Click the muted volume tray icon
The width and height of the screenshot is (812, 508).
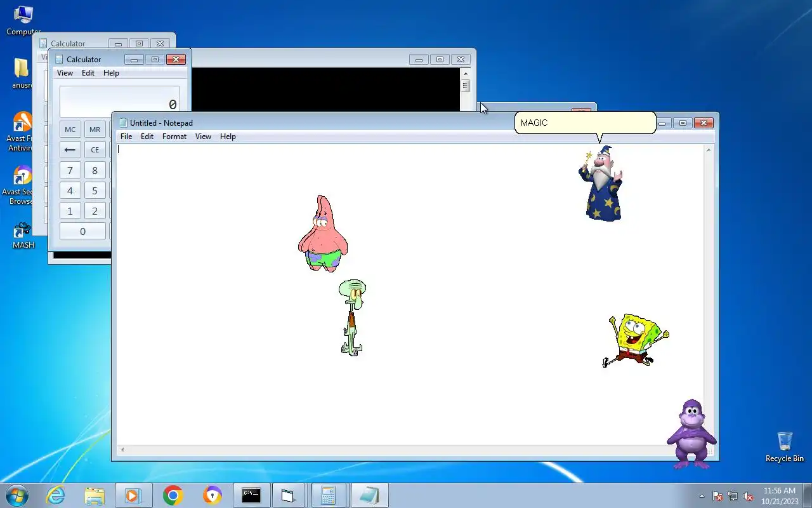748,496
